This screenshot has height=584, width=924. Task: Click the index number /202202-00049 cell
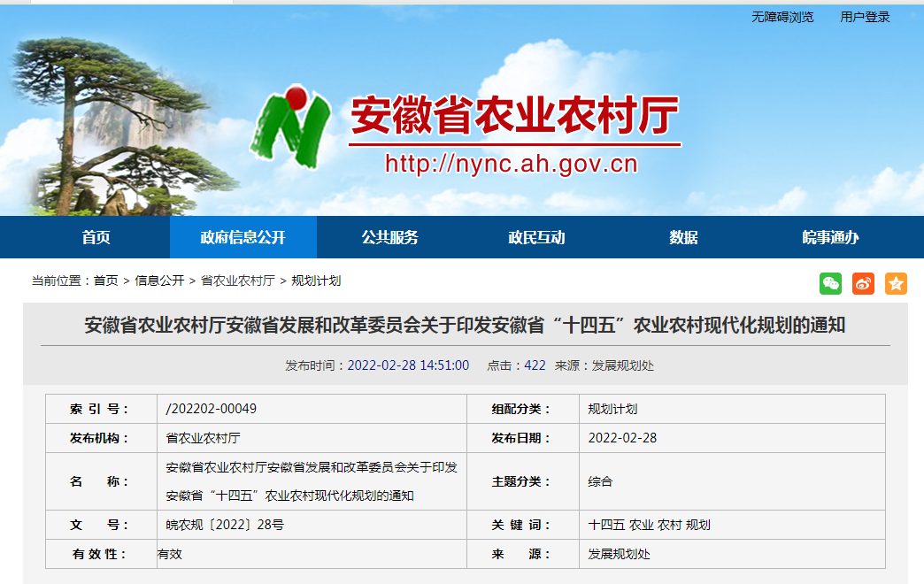(x=212, y=409)
